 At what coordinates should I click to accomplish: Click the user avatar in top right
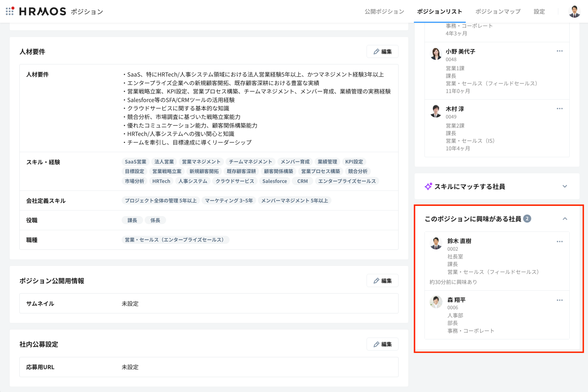pos(574,12)
